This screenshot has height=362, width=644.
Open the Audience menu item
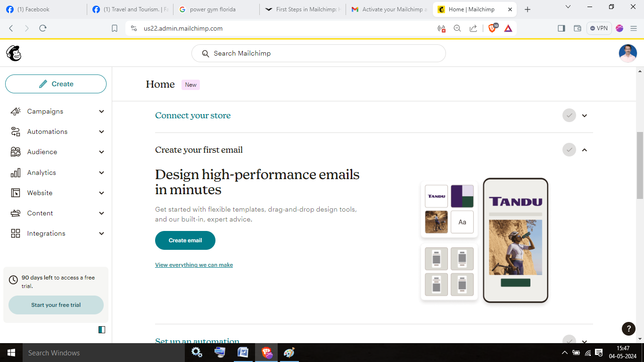click(x=42, y=152)
